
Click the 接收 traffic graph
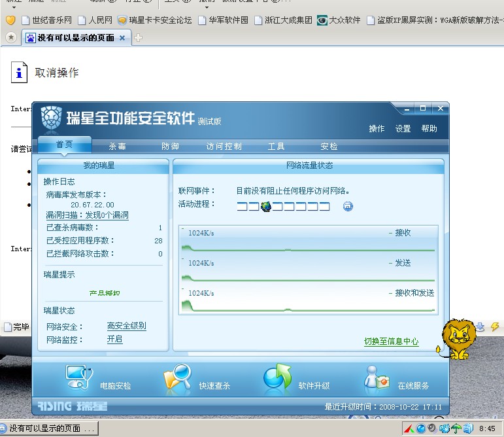pyautogui.click(x=309, y=239)
